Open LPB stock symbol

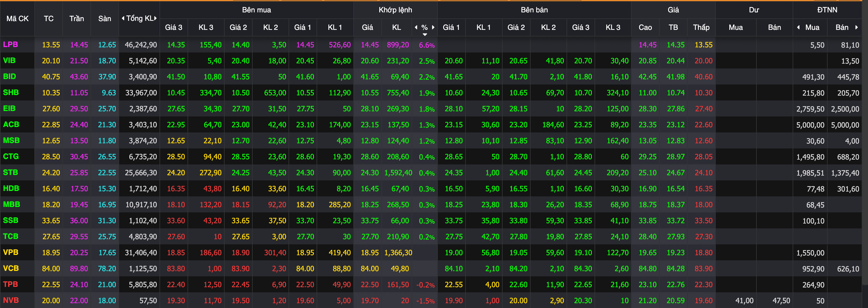(11, 44)
